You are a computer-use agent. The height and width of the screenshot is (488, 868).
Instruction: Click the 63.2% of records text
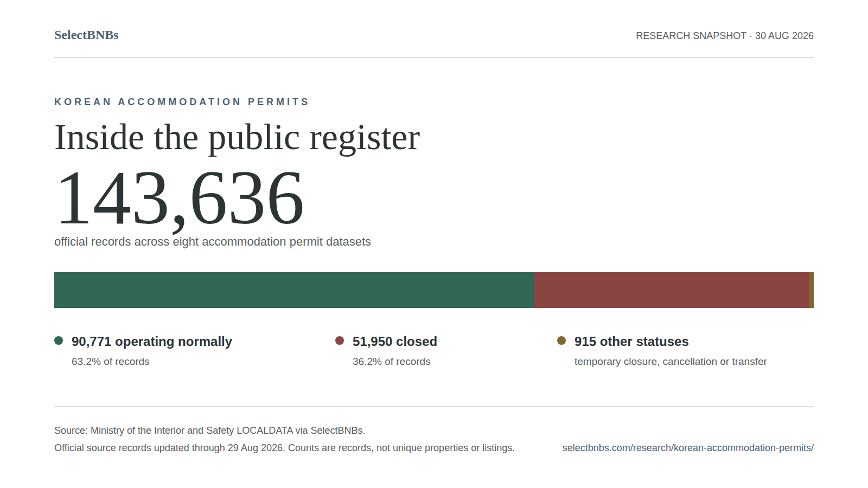pyautogui.click(x=111, y=362)
